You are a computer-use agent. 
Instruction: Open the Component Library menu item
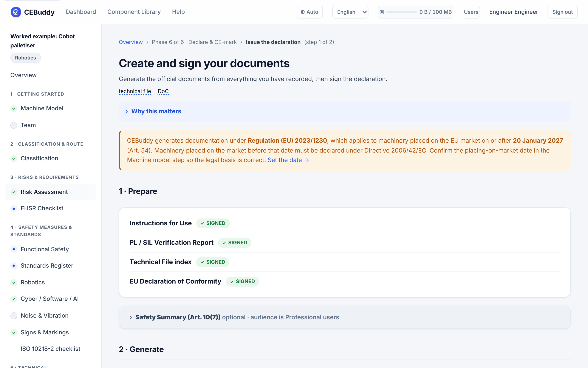coord(134,12)
